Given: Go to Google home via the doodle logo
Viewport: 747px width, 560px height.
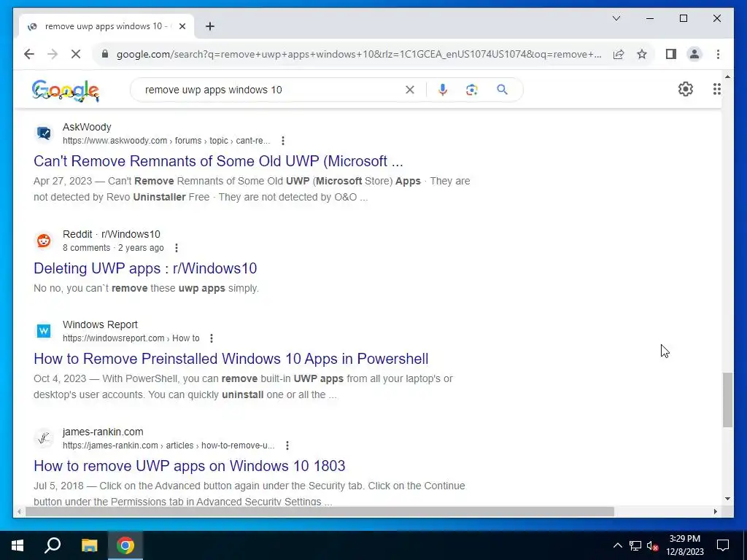Looking at the screenshot, I should [x=65, y=90].
